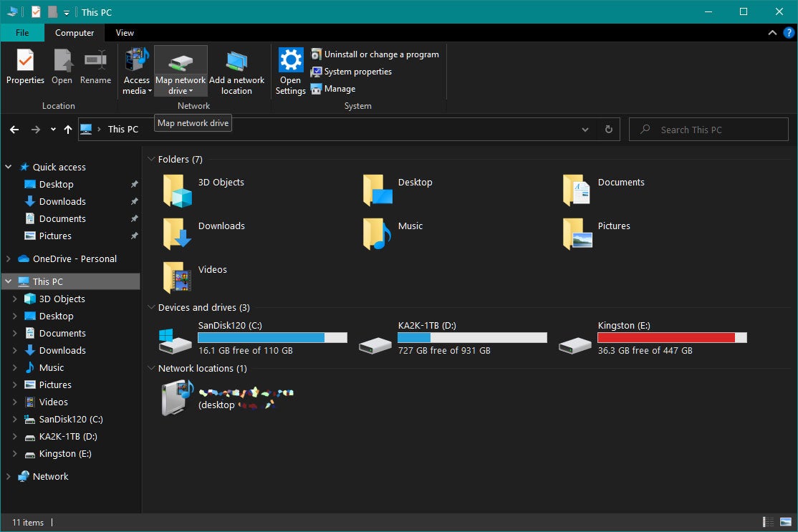
Task: Click the KA2K-1TB (D:) capacity bar
Action: 472,338
